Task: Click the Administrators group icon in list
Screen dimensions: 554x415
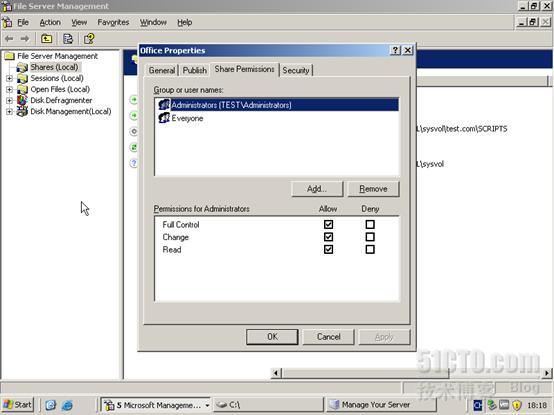Action: point(164,105)
